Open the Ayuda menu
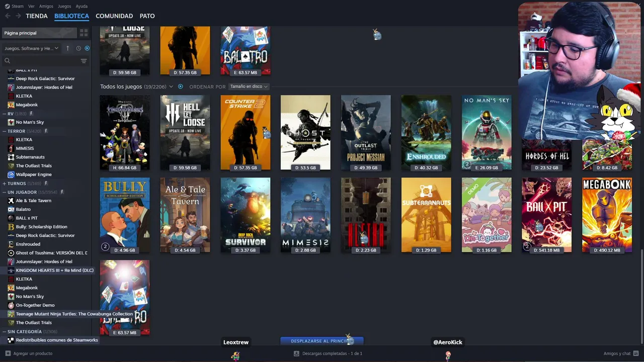Image resolution: width=644 pixels, height=362 pixels. pyautogui.click(x=82, y=6)
